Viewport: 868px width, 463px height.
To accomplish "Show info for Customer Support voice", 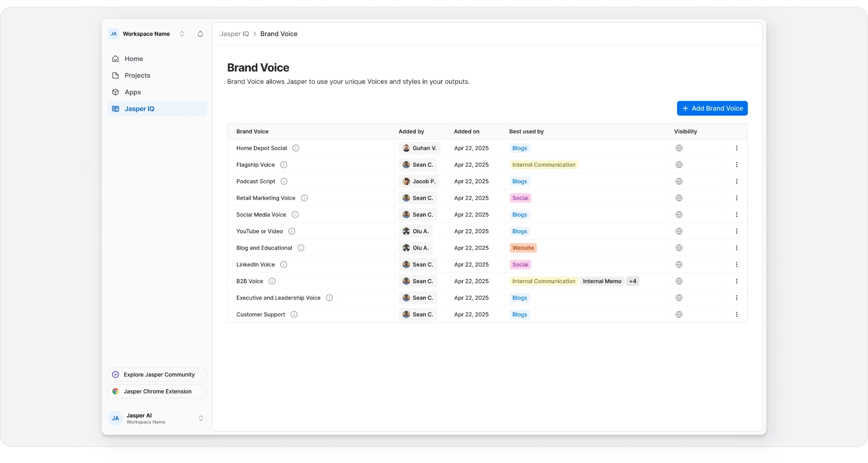I will (294, 314).
